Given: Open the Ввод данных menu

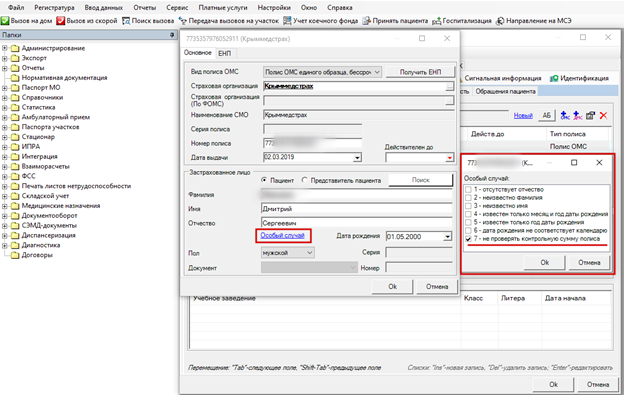Looking at the screenshot, I should click(103, 8).
